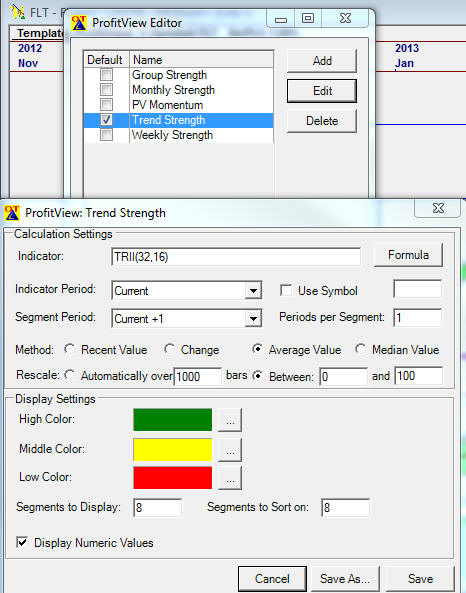Click the Template label in FLT window
This screenshot has width=466, height=593.
point(41,34)
